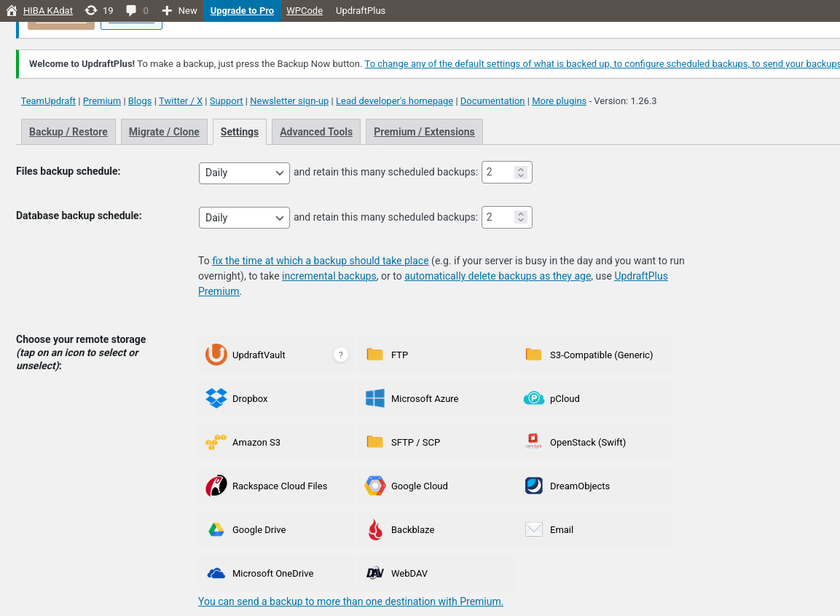Click the files retain backups number field

click(x=507, y=173)
